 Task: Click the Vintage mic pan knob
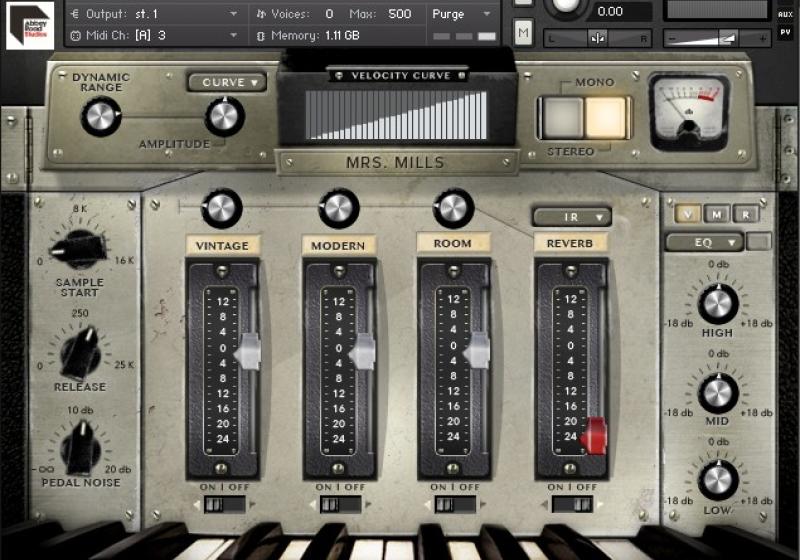[221, 208]
